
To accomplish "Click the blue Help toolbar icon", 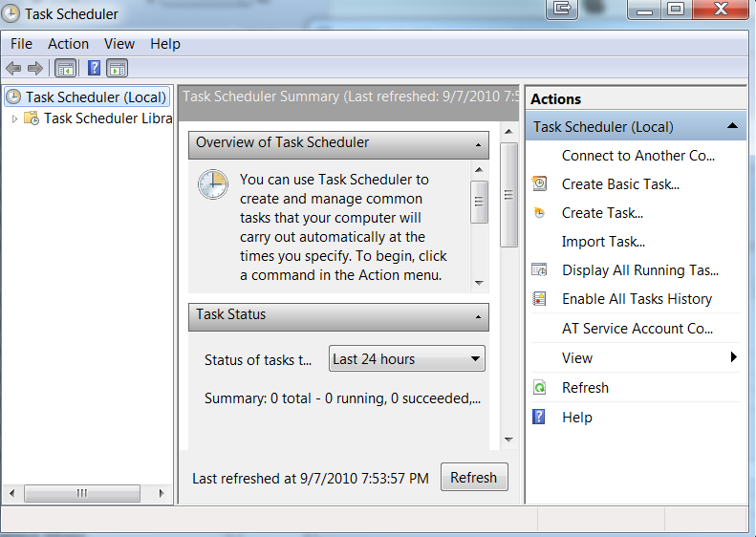I will pos(94,68).
